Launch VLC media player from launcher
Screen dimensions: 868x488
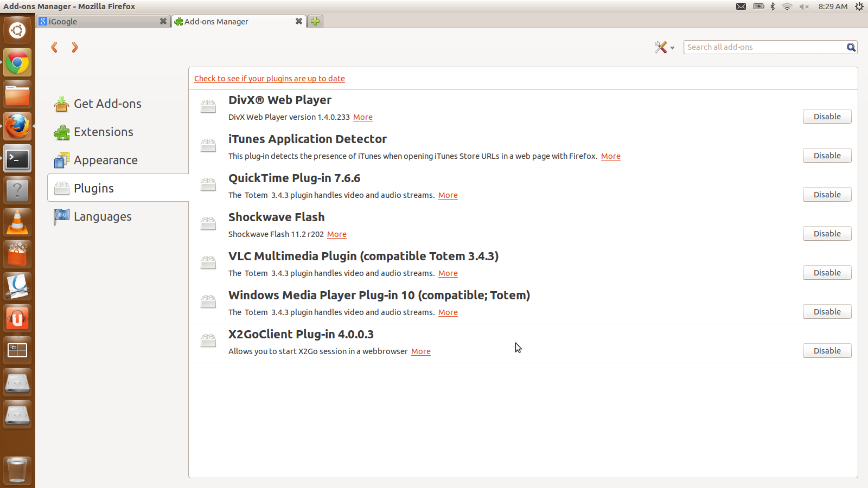(x=17, y=223)
